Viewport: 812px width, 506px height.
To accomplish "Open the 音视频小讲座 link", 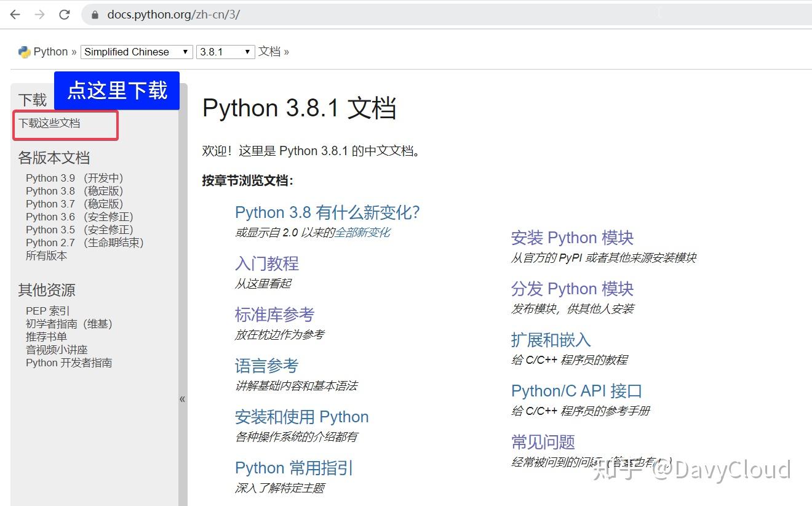I will (x=57, y=350).
